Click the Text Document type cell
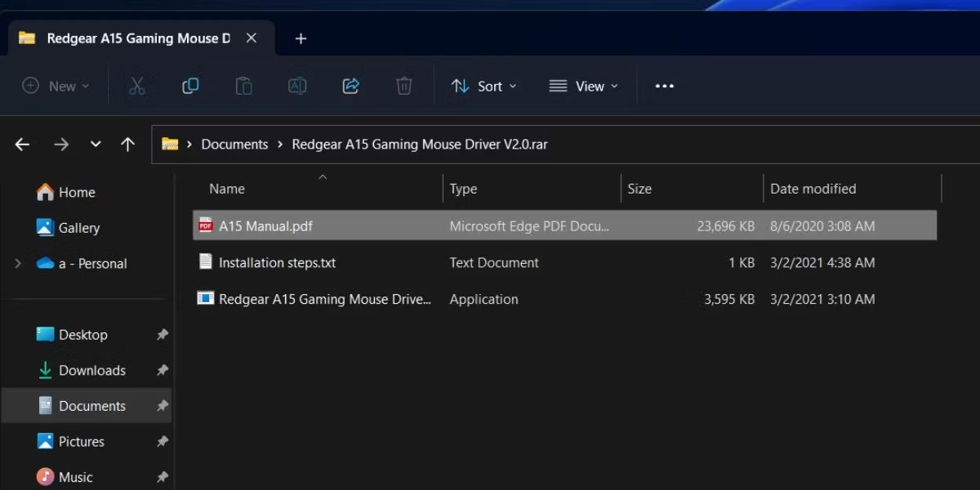The width and height of the screenshot is (980, 490). tap(494, 263)
